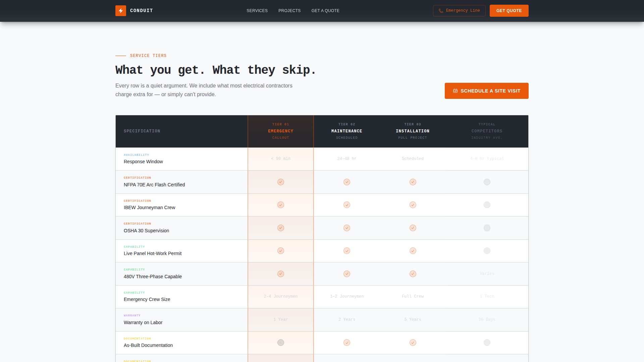Viewport: 644px width, 362px height.
Task: Click the NFPA 70E Arc Flash Certified label
Action: [x=154, y=185]
